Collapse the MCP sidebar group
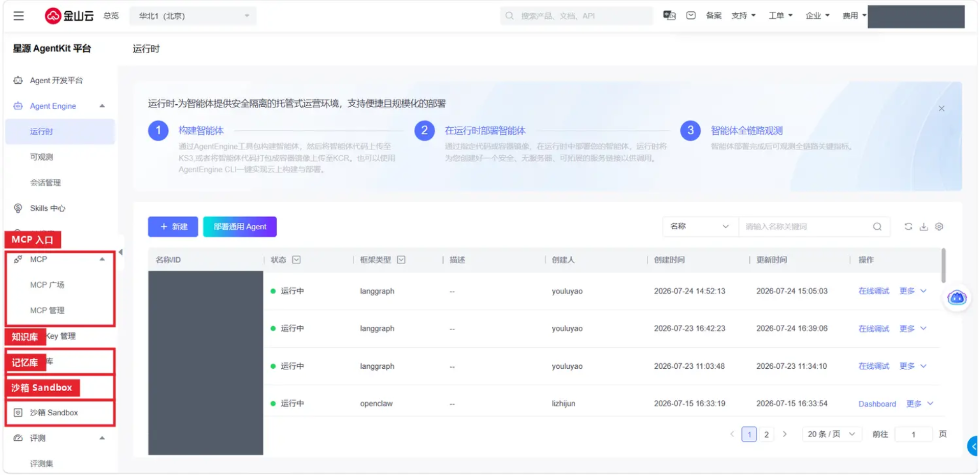 [102, 259]
